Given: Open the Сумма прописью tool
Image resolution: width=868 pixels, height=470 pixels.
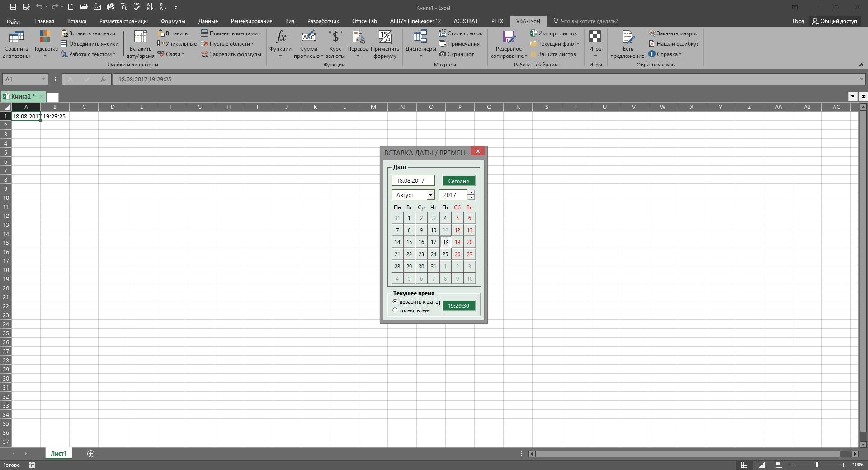Looking at the screenshot, I should point(309,44).
